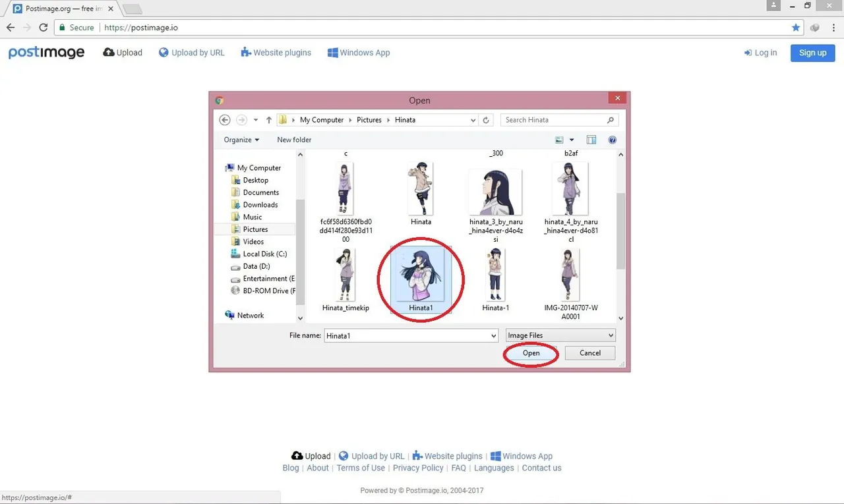
Task: Select Hinata_timekip image file
Action: (346, 280)
